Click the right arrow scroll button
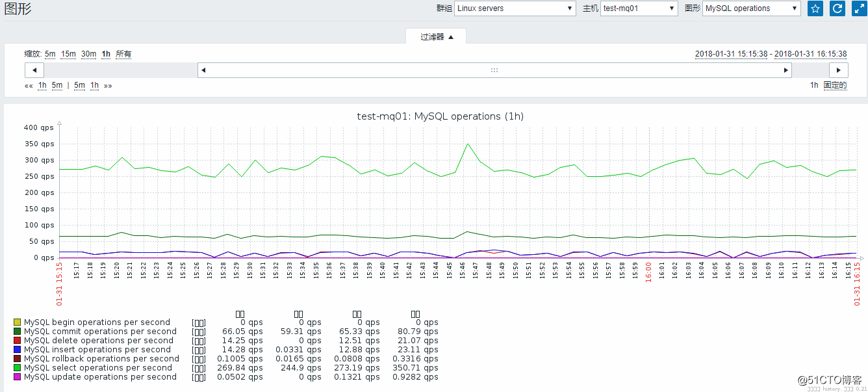Screen dimensions: 868x392 coord(839,70)
